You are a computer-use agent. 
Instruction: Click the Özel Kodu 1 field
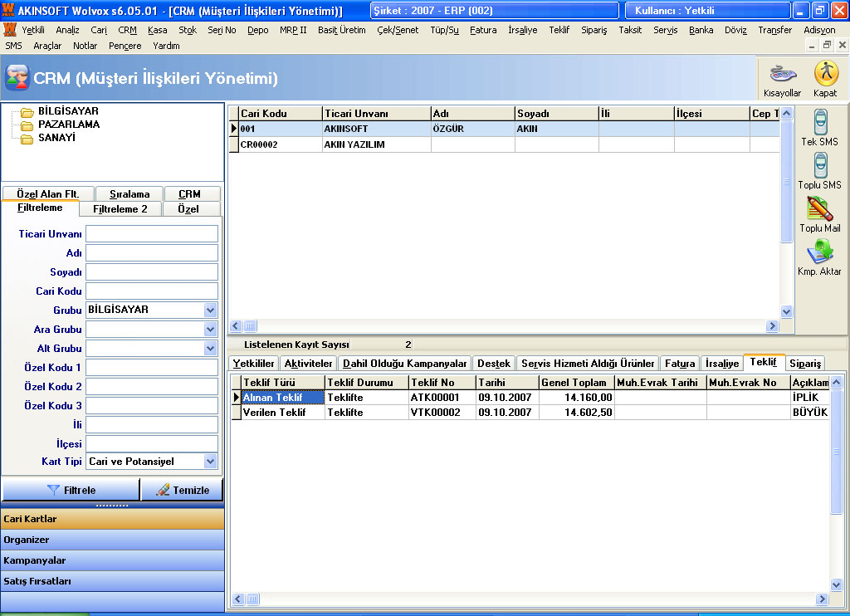coord(152,367)
